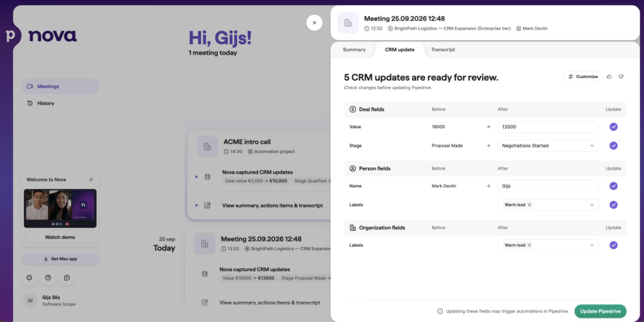
Task: Open settings gear icon in sidebar
Action: [x=29, y=277]
